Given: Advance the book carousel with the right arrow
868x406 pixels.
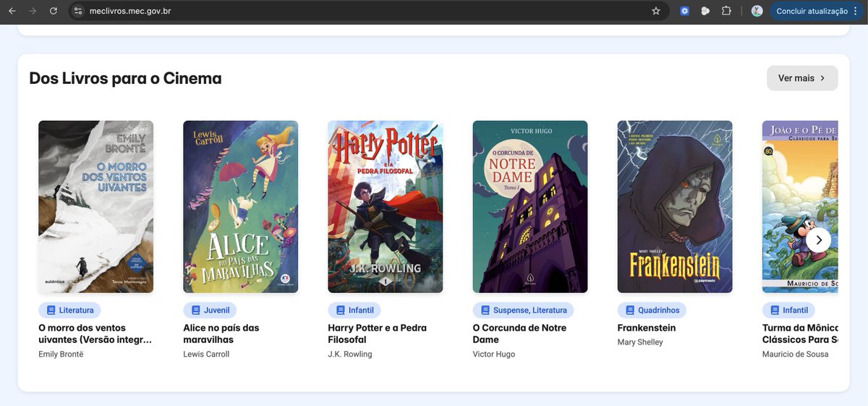Looking at the screenshot, I should click(819, 240).
